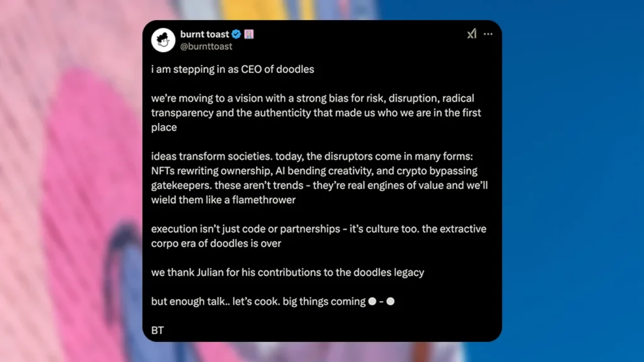Click the last white circle emoji

click(x=391, y=301)
